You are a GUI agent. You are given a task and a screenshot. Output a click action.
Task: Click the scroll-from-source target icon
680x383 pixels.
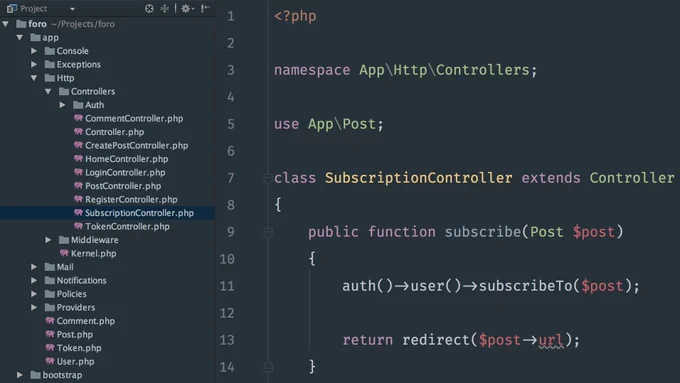coord(149,8)
